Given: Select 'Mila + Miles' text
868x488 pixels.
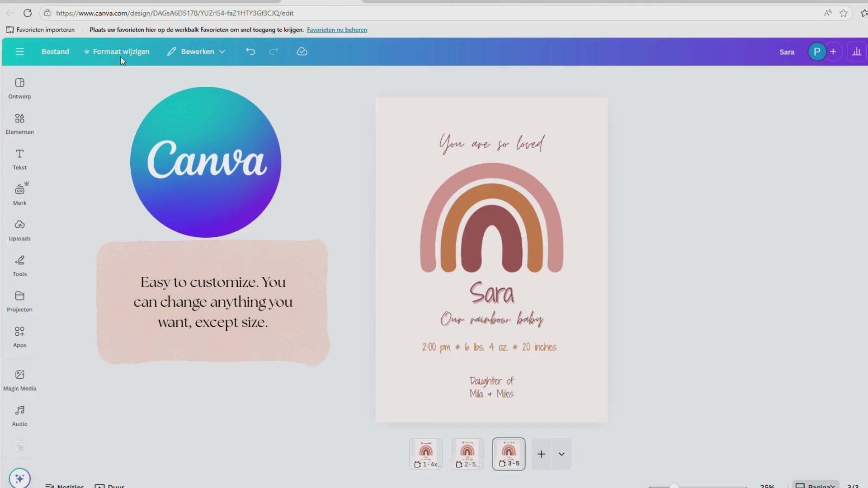Looking at the screenshot, I should click(491, 394).
